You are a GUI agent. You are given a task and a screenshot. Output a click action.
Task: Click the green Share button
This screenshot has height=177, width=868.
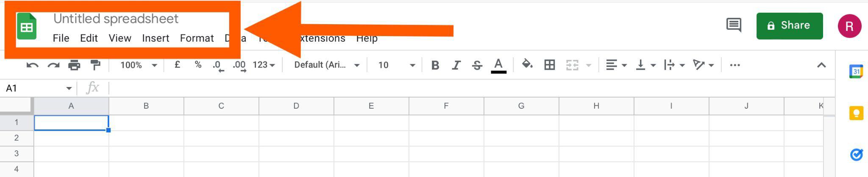pos(790,26)
